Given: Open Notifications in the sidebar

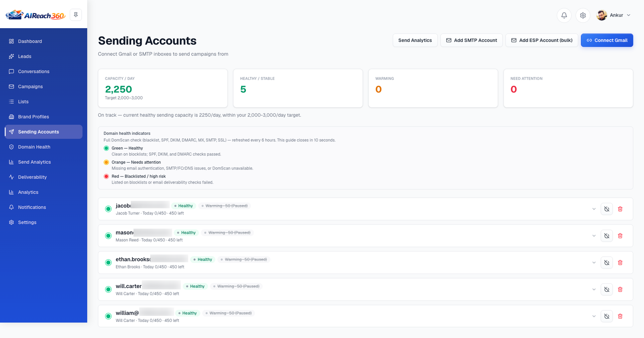Looking at the screenshot, I should click(43, 207).
